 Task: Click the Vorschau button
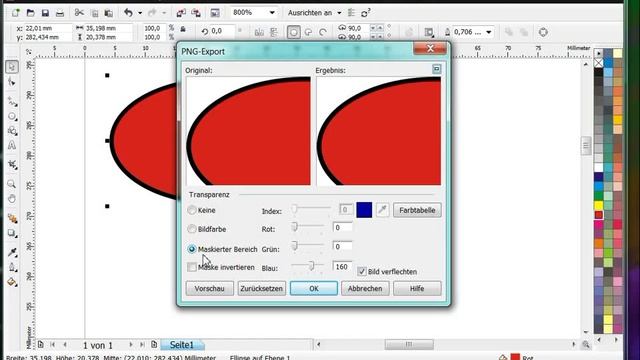click(209, 288)
